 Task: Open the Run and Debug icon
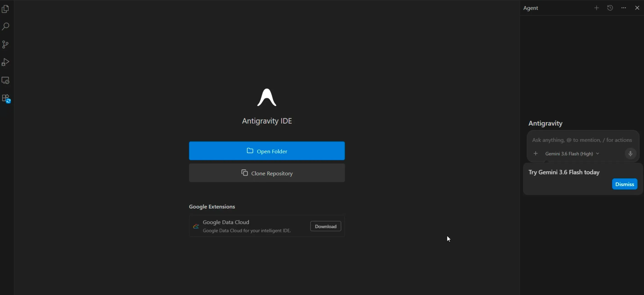pyautogui.click(x=5, y=62)
